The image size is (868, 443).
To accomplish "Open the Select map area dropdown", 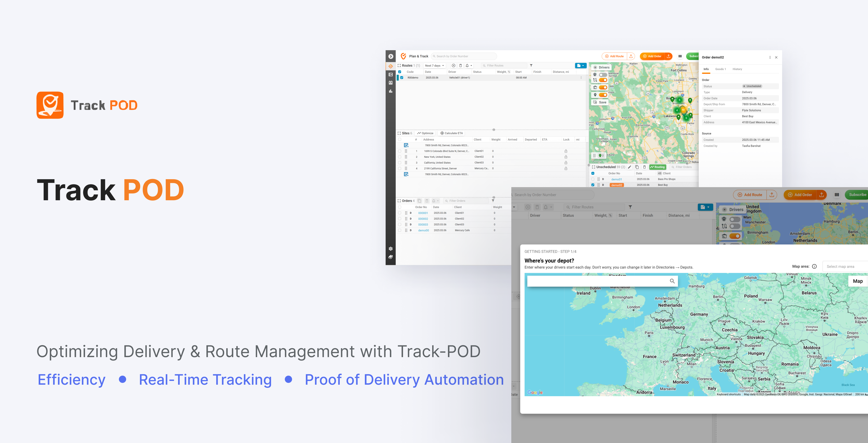I will coord(845,266).
